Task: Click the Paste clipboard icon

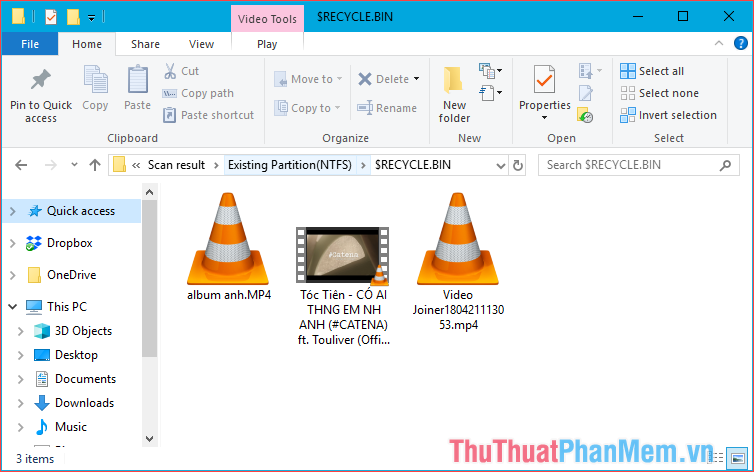Action: point(138,80)
